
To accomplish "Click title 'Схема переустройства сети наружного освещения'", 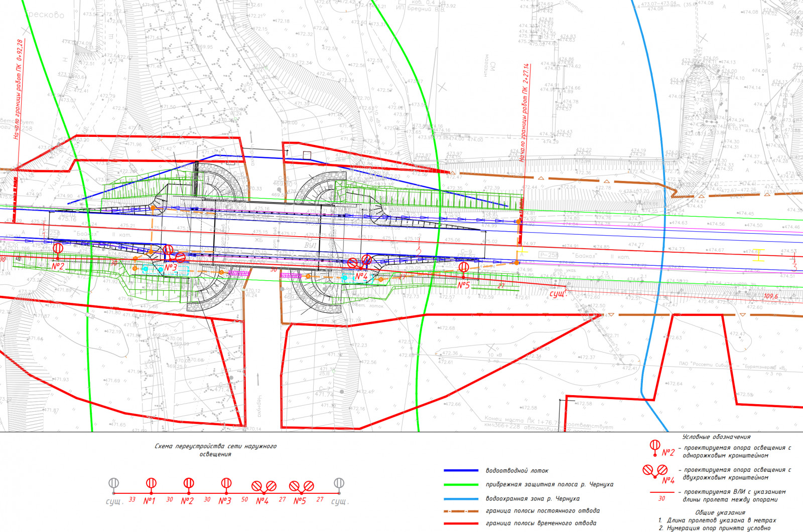I will click(x=215, y=450).
